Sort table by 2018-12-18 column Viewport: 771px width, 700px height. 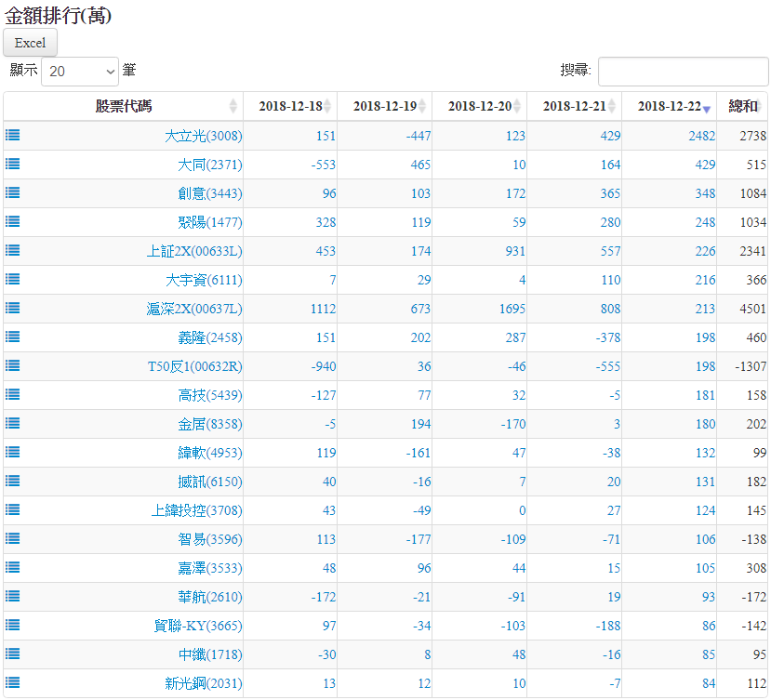coord(290,106)
